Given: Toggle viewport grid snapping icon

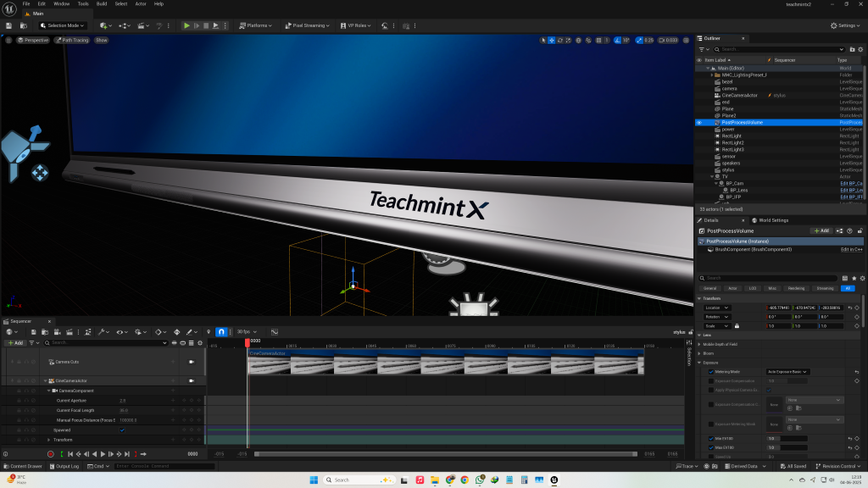Looking at the screenshot, I should (598, 41).
